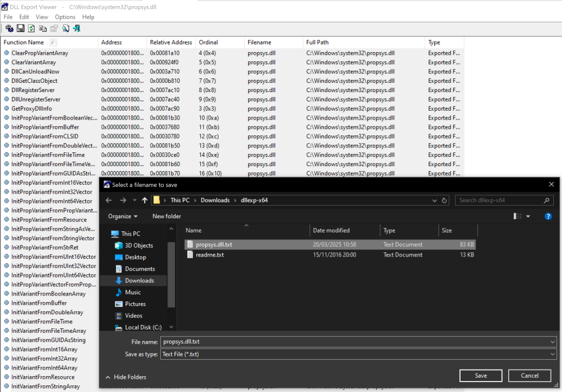Image resolution: width=562 pixels, height=392 pixels.
Task: Select the propsys.dll.txt file
Action: [x=330, y=245]
